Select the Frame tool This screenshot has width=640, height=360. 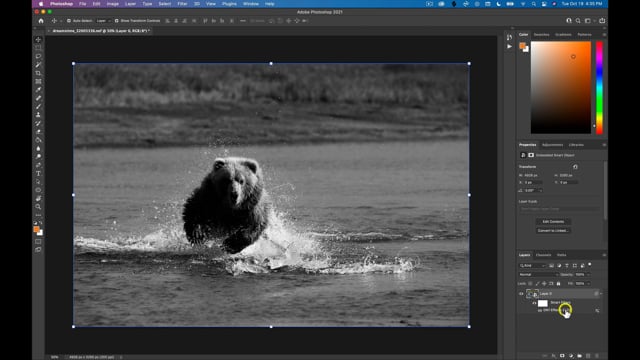pos(38,81)
